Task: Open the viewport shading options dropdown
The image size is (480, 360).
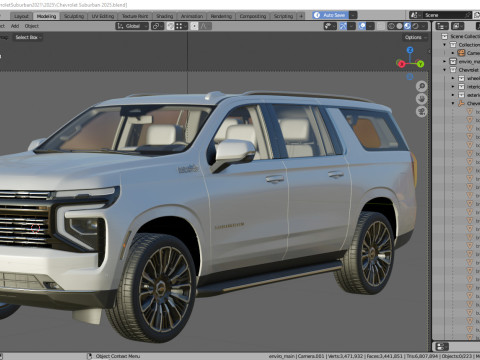Action: 424,26
